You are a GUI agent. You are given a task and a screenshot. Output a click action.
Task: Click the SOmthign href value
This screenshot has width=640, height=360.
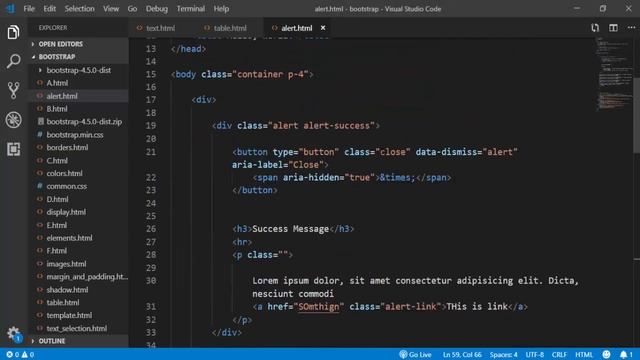pos(318,307)
